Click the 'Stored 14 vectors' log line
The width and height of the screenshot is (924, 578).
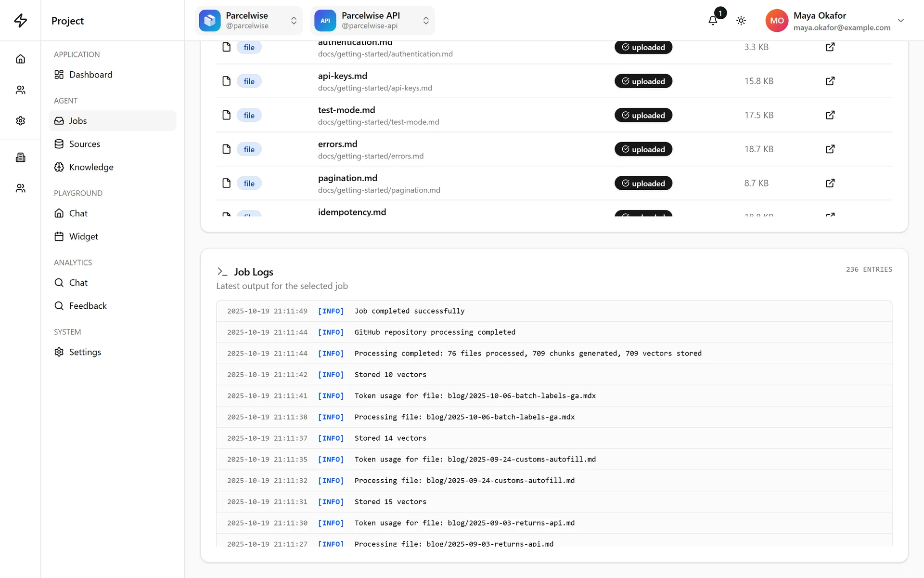554,438
